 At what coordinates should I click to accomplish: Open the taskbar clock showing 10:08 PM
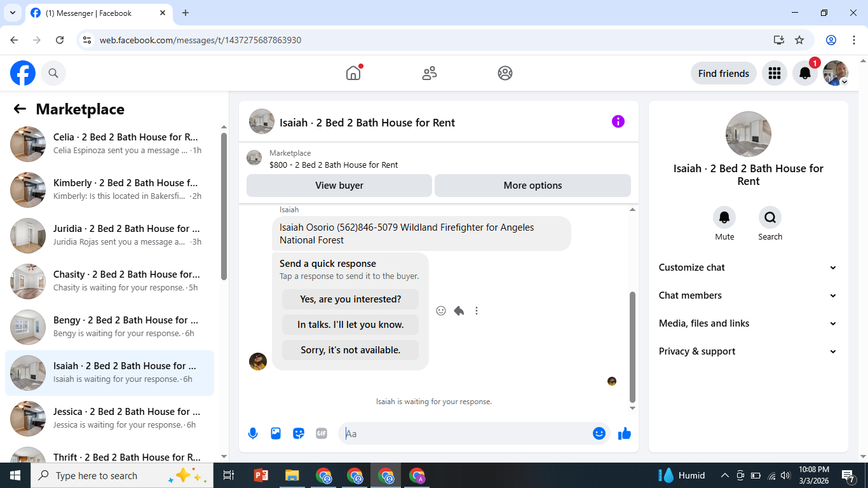pos(814,475)
